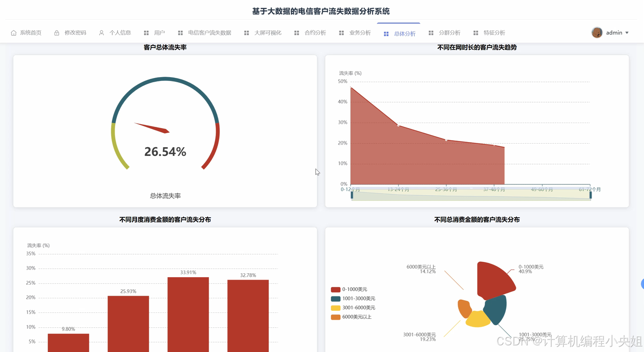Click the admin username label
Viewport: 644px width, 352px height.
point(614,33)
